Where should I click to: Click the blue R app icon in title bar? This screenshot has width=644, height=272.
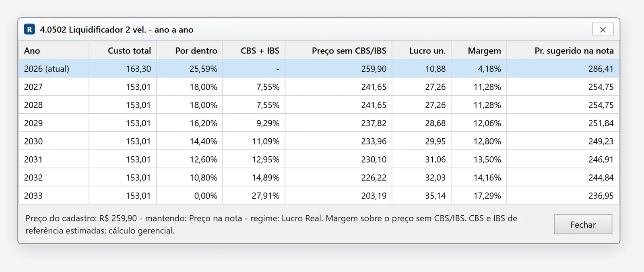click(29, 29)
